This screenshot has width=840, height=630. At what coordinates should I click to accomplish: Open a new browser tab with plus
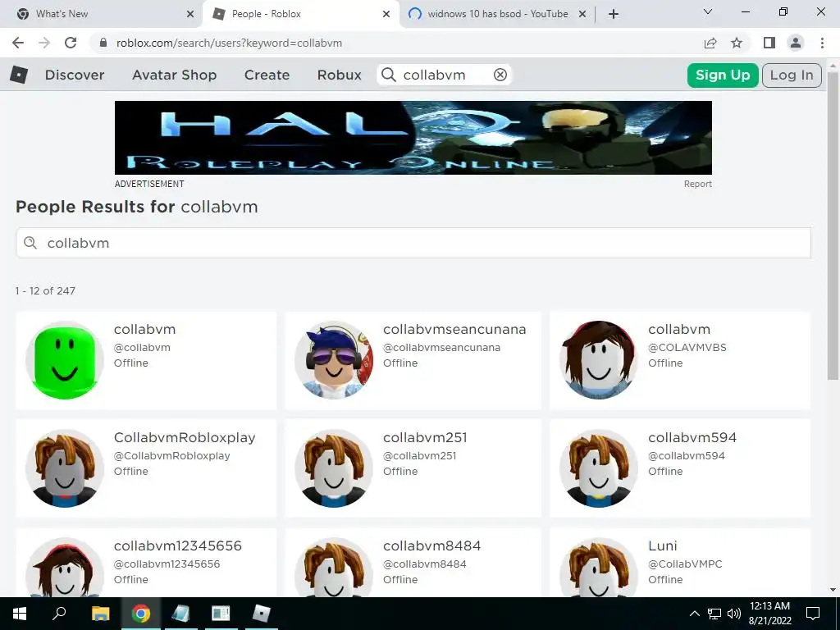[x=614, y=14]
